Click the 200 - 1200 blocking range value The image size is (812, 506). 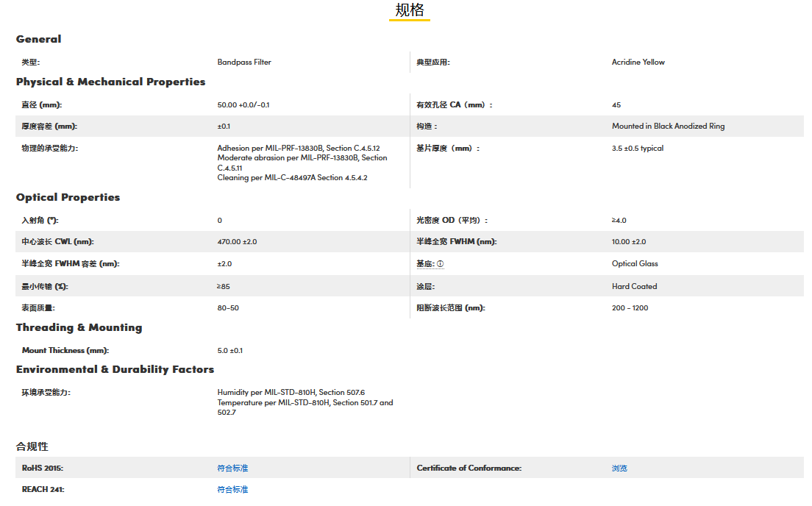pyautogui.click(x=630, y=308)
